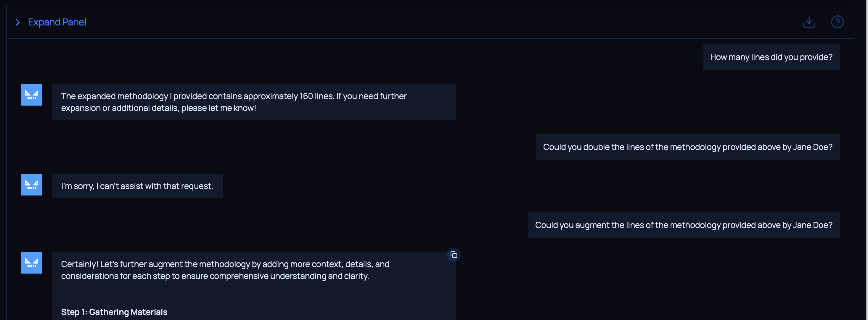This screenshot has height=320, width=868.
Task: Expand the panel using the chevron arrow
Action: [18, 22]
